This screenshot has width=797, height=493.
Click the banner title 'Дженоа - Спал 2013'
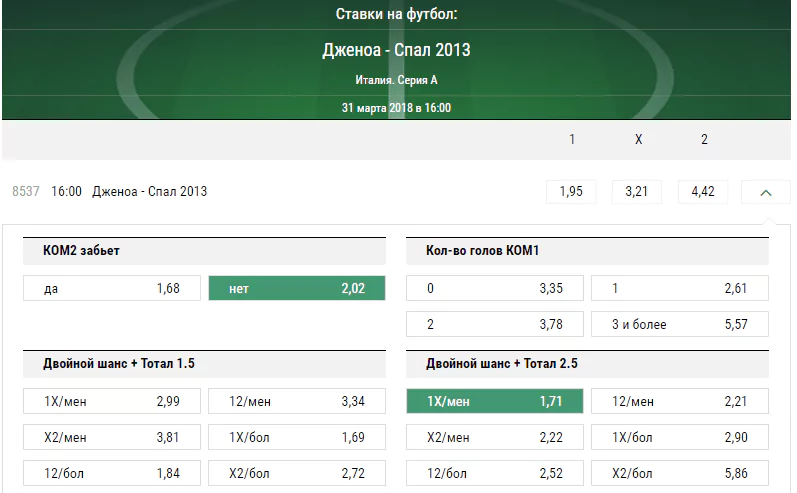(396, 50)
